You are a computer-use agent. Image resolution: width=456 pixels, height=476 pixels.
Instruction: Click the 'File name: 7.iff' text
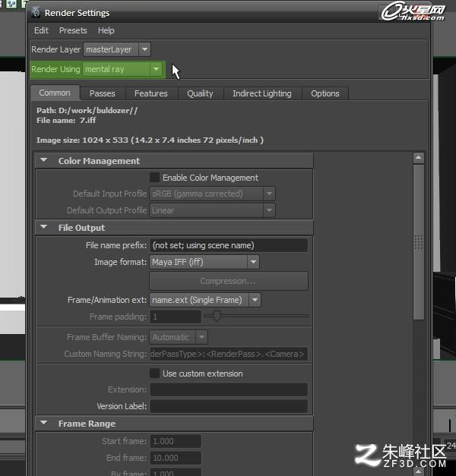[66, 121]
